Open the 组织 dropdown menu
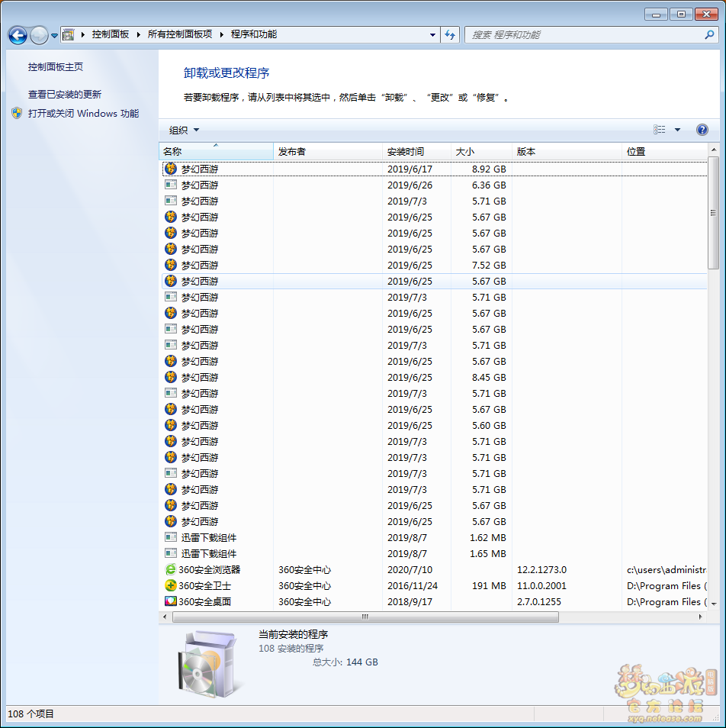Screen dimensions: 726x728 coord(184,130)
